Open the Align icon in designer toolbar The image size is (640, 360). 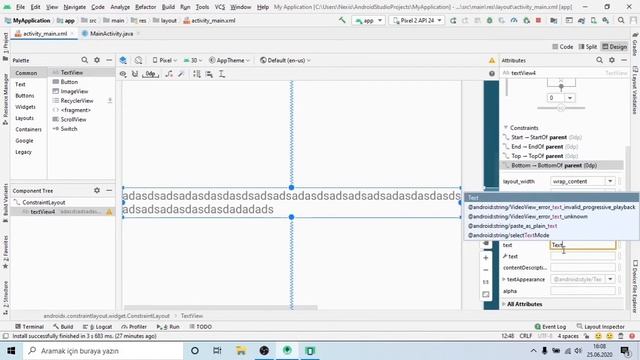pyautogui.click(x=209, y=74)
